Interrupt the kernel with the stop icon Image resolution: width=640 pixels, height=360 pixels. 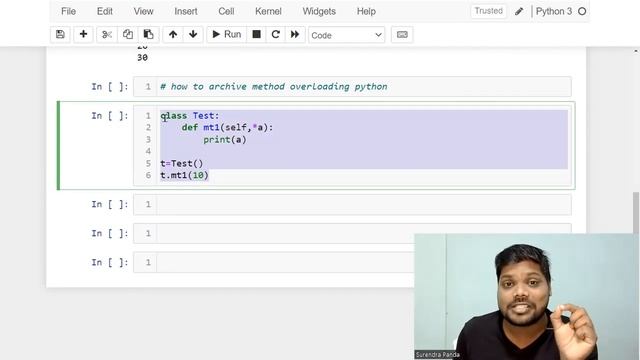[x=256, y=35]
